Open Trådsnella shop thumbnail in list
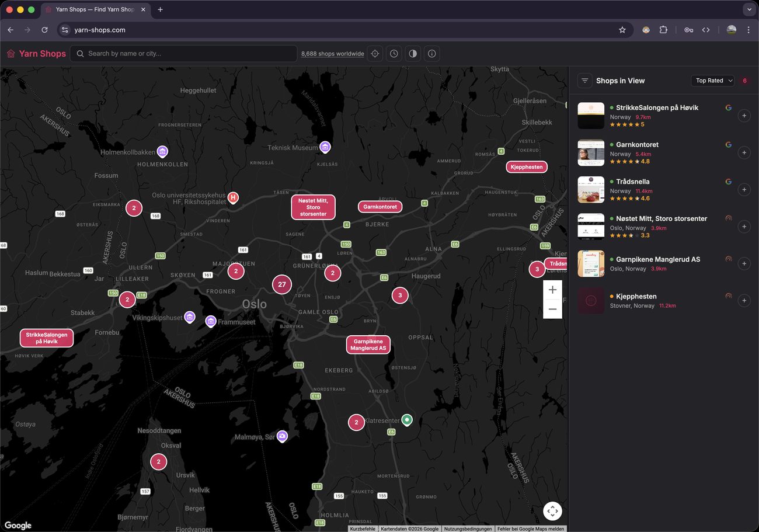The width and height of the screenshot is (759, 532). point(591,190)
